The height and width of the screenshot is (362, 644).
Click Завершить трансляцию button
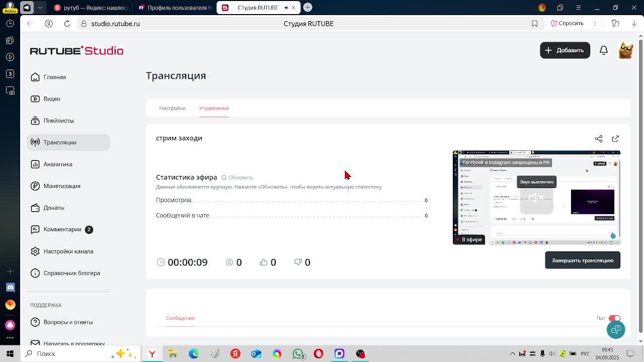(x=583, y=260)
